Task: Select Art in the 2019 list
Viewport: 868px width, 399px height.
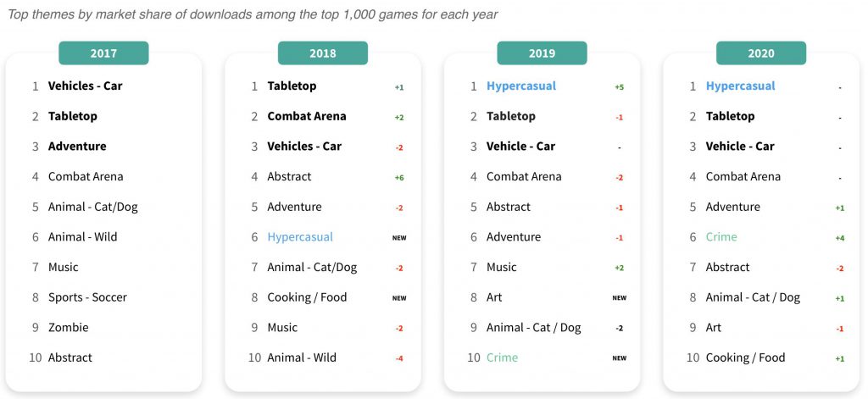Action: (x=494, y=297)
